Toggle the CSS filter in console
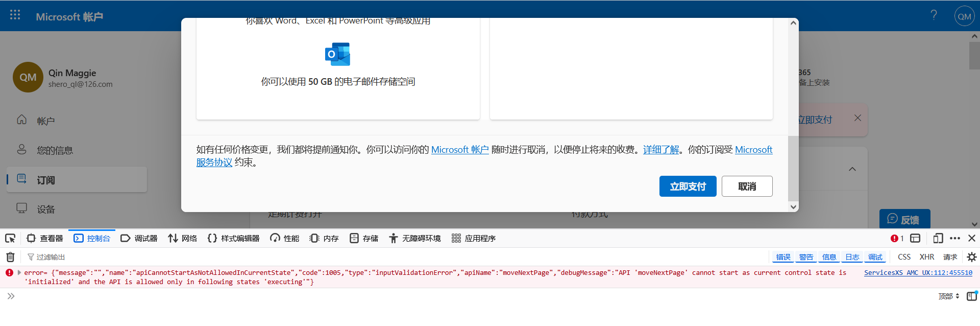 point(904,257)
